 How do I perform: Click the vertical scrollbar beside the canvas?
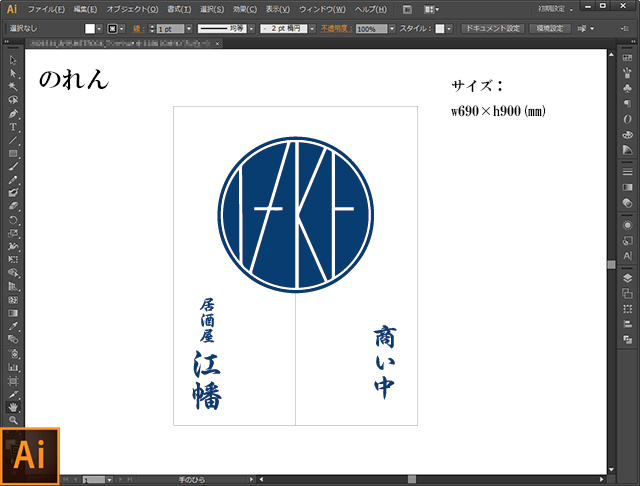click(x=611, y=262)
